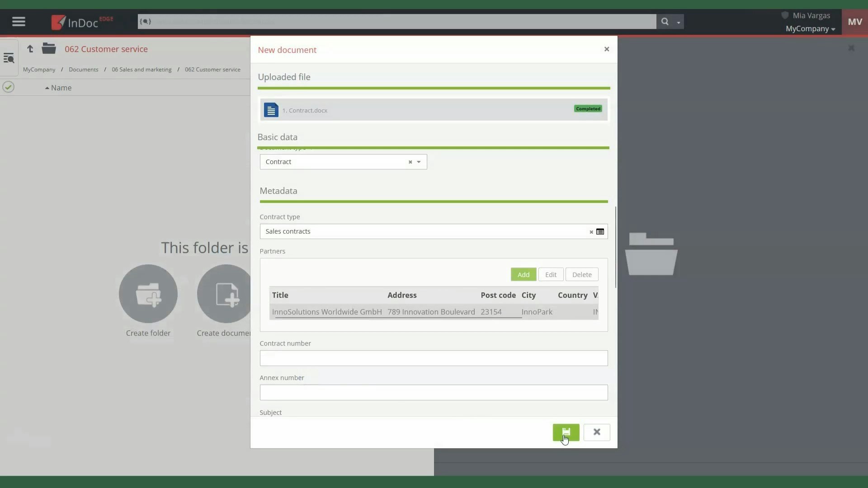The width and height of the screenshot is (868, 488).
Task: Open the Contract type list picker icon
Action: (x=600, y=232)
